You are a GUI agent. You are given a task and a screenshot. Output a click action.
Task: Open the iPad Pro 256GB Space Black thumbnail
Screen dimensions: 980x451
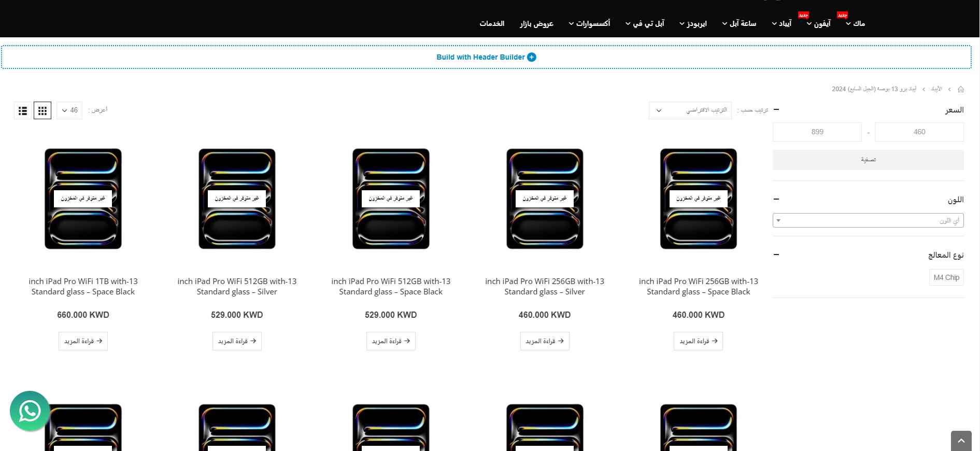pyautogui.click(x=699, y=199)
